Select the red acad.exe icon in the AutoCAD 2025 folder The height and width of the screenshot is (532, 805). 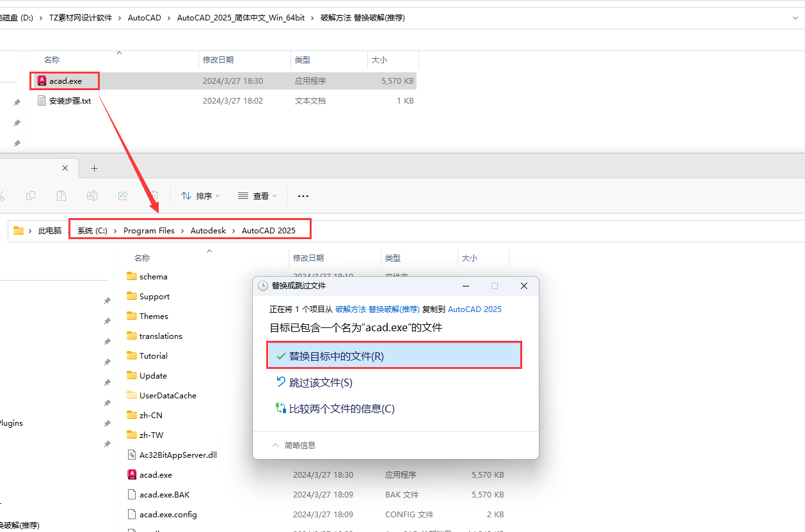(132, 474)
